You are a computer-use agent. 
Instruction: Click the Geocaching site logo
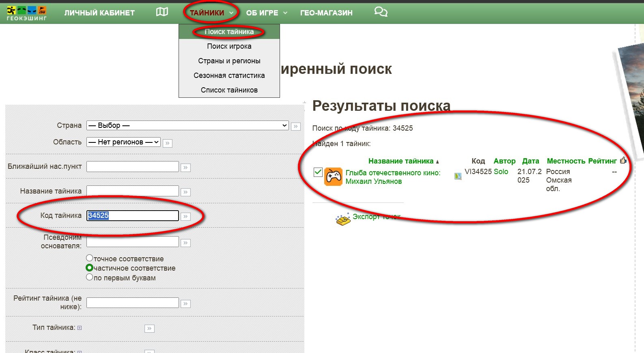(26, 13)
